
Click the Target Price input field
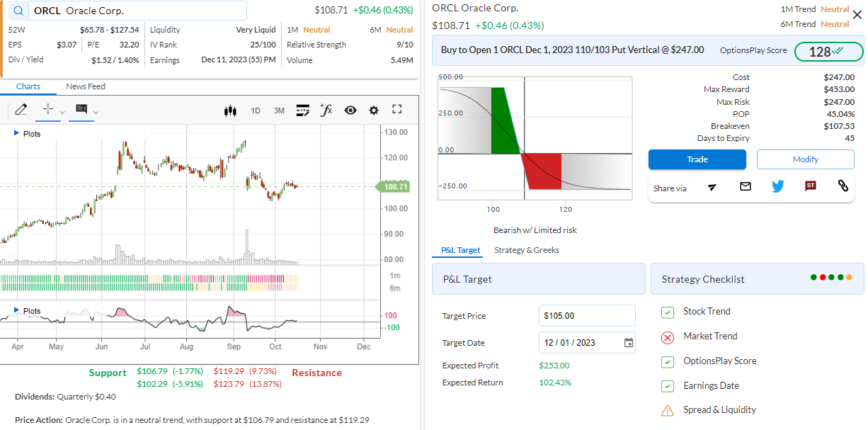[586, 316]
